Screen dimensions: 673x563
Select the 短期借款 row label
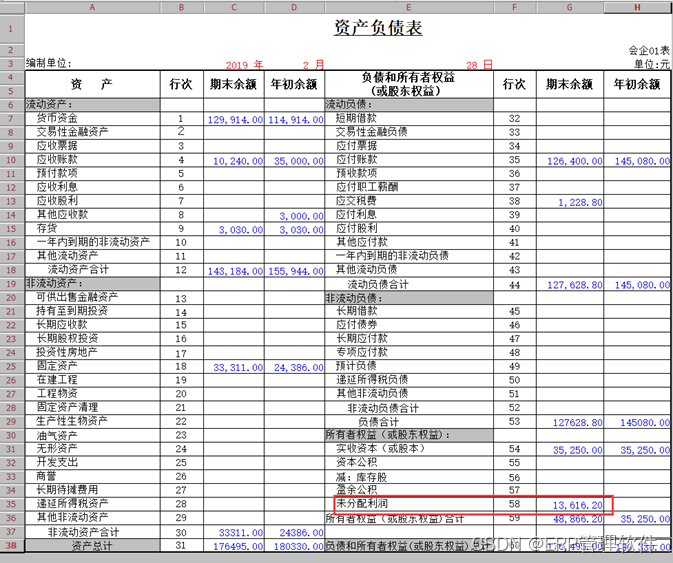coord(356,118)
